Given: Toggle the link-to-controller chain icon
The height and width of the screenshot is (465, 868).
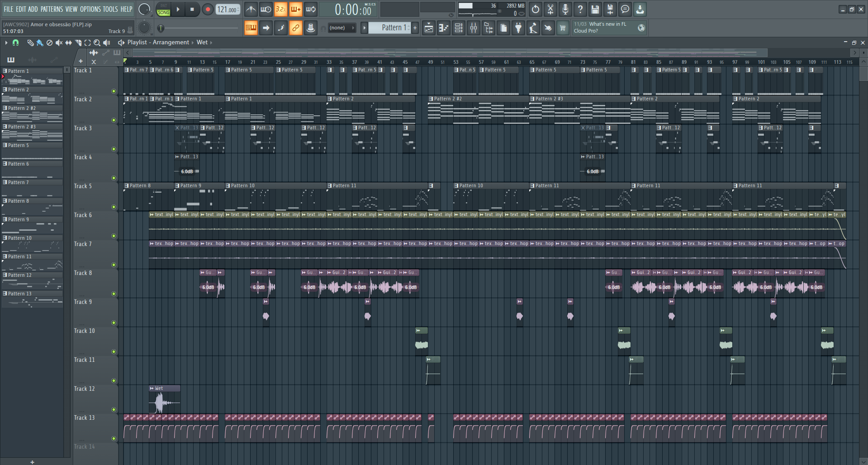Looking at the screenshot, I should click(296, 28).
